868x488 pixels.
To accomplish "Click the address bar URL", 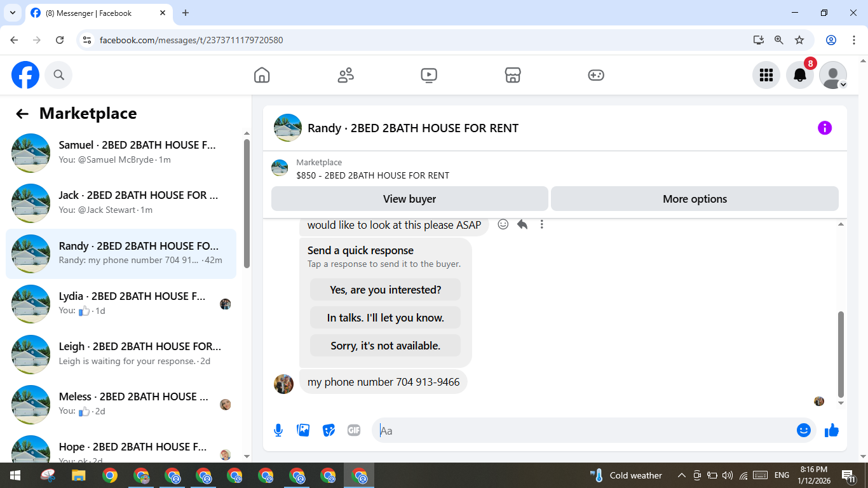I will pos(191,40).
